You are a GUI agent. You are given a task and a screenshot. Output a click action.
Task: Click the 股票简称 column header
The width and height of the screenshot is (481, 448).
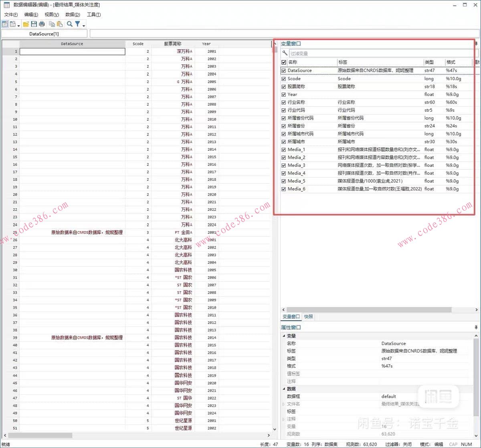click(x=172, y=44)
